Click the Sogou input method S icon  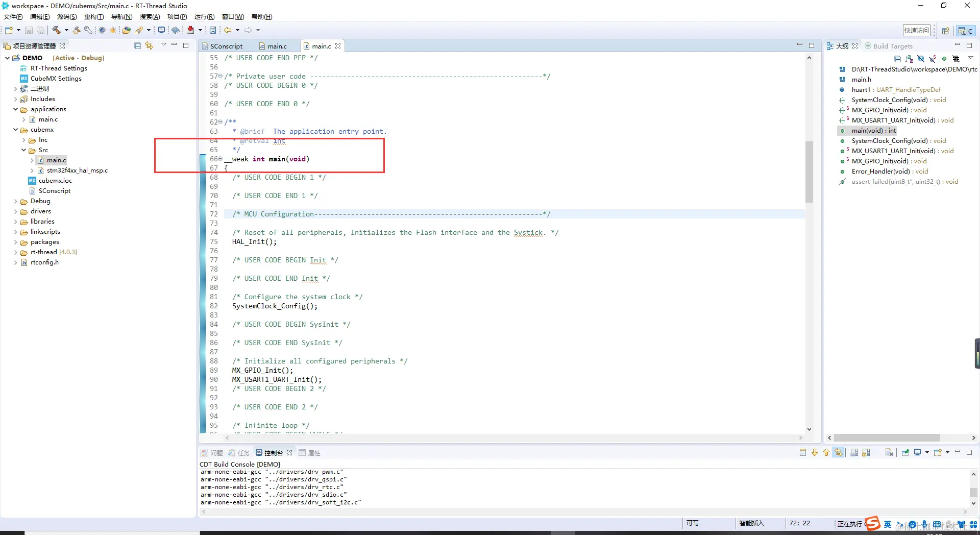pos(872,523)
